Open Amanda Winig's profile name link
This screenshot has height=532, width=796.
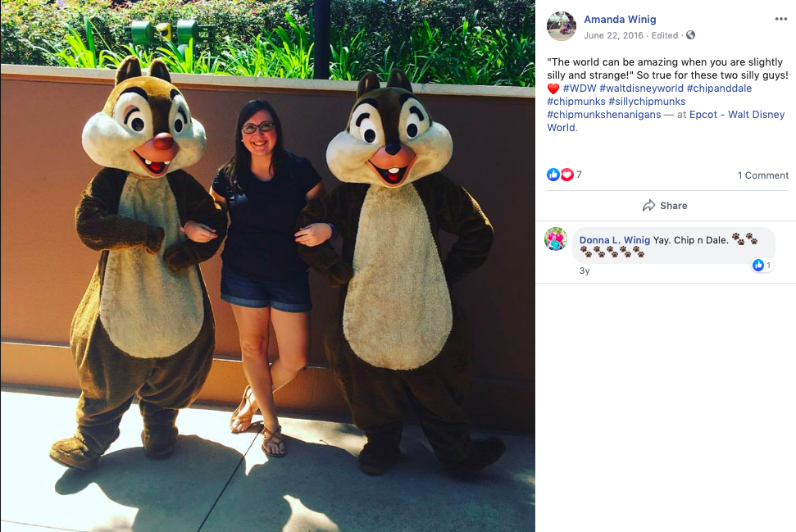620,20
